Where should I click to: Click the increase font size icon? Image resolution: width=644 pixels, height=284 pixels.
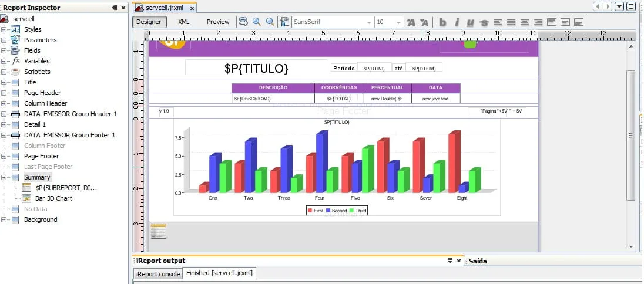[x=411, y=22]
